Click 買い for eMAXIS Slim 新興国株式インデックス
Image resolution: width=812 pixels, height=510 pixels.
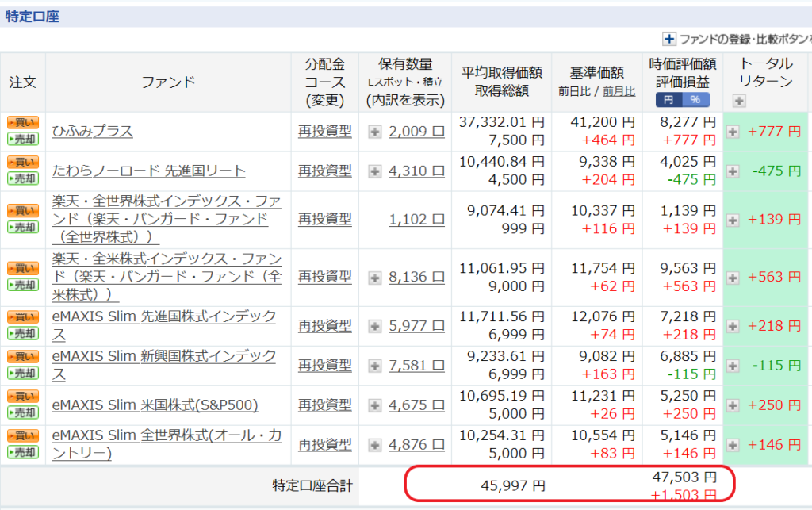[23, 357]
